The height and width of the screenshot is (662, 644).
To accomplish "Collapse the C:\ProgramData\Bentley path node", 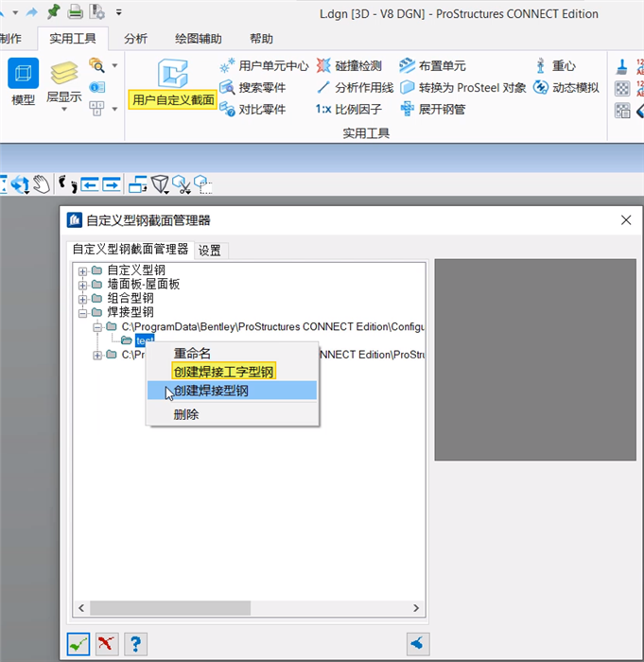I will [97, 327].
